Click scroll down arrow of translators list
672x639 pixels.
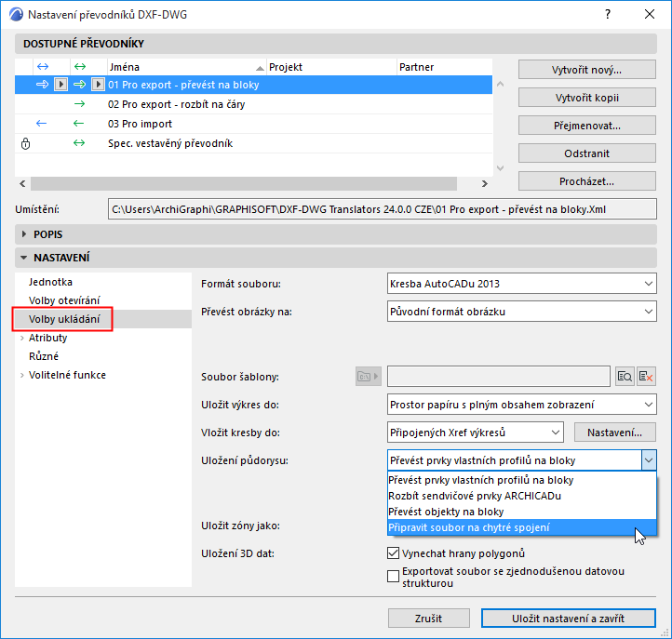click(x=500, y=167)
